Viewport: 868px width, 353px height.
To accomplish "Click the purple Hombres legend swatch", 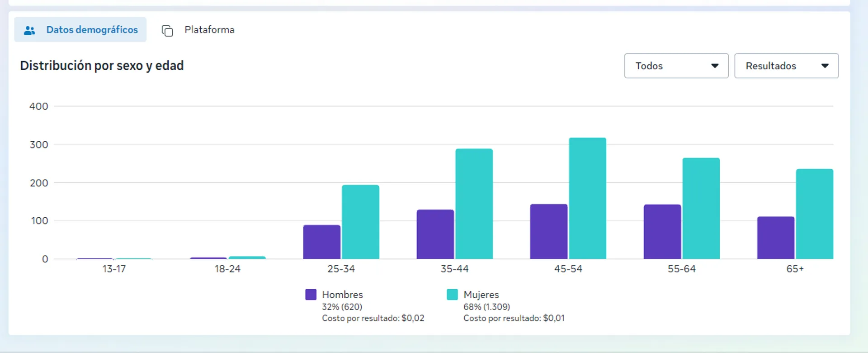I will 311,295.
